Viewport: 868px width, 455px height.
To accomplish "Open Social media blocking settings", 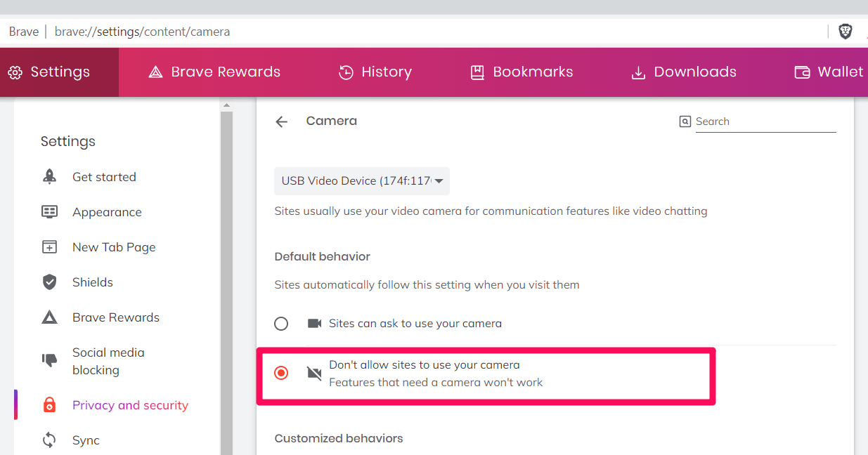I will pyautogui.click(x=108, y=361).
